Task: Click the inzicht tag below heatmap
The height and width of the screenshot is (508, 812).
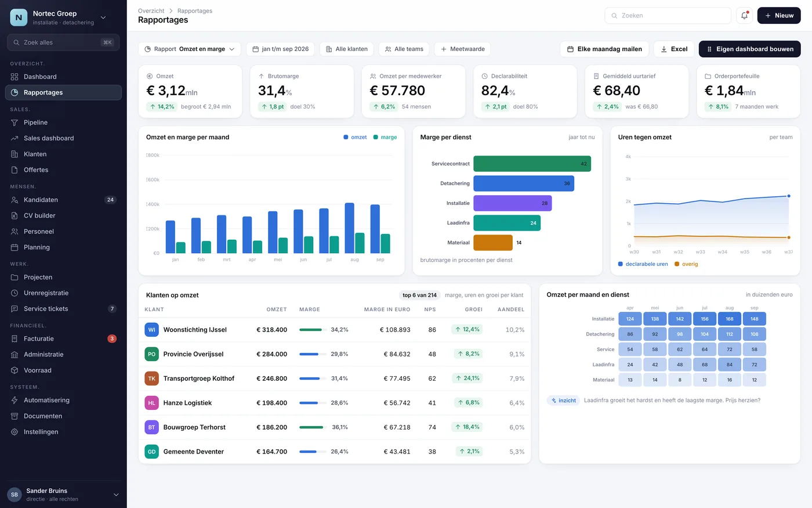Action: (x=563, y=401)
